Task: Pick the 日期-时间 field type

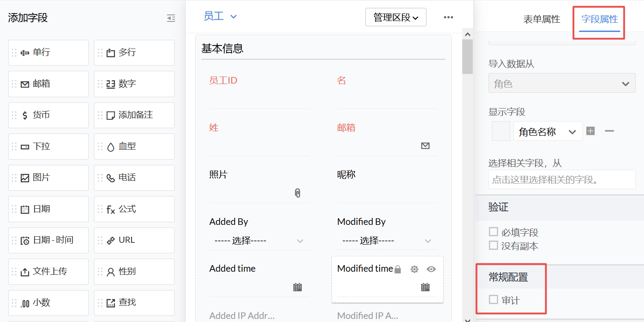Action: click(x=48, y=240)
